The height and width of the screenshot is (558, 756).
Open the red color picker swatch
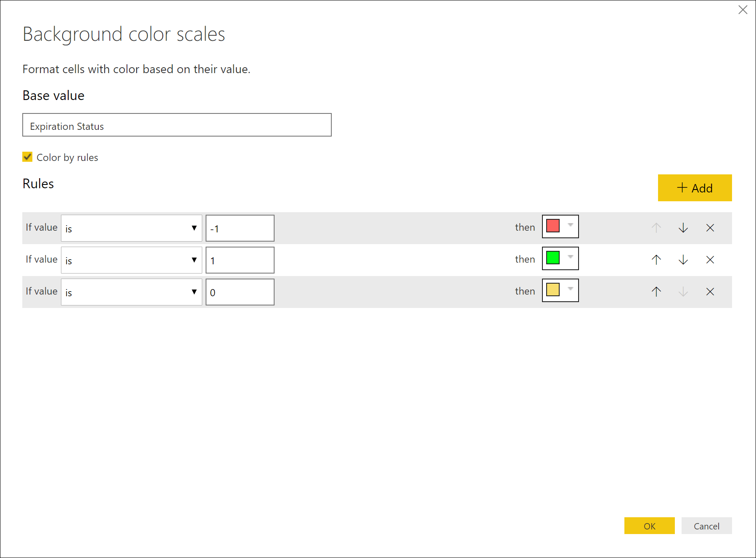pyautogui.click(x=560, y=226)
